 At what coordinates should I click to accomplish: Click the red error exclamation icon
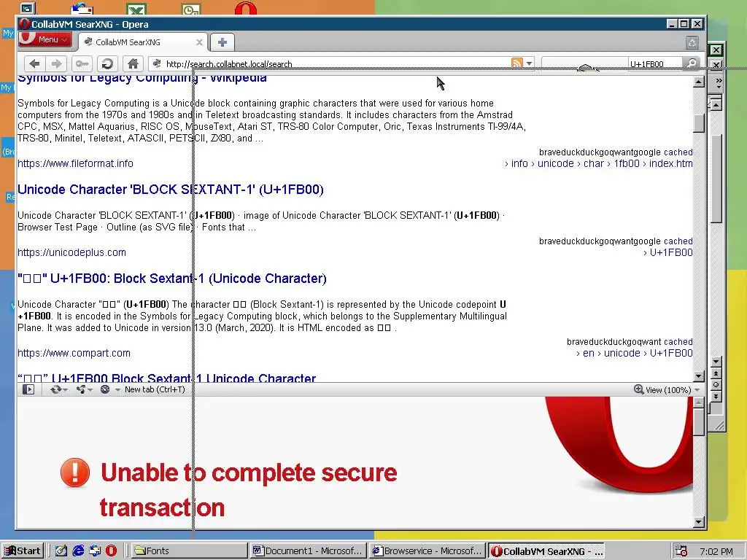tap(75, 472)
